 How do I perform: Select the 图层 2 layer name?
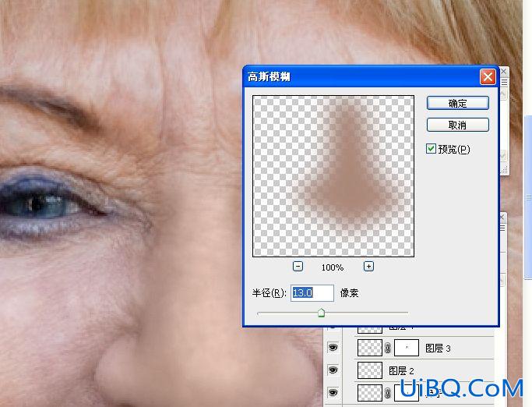tap(401, 370)
